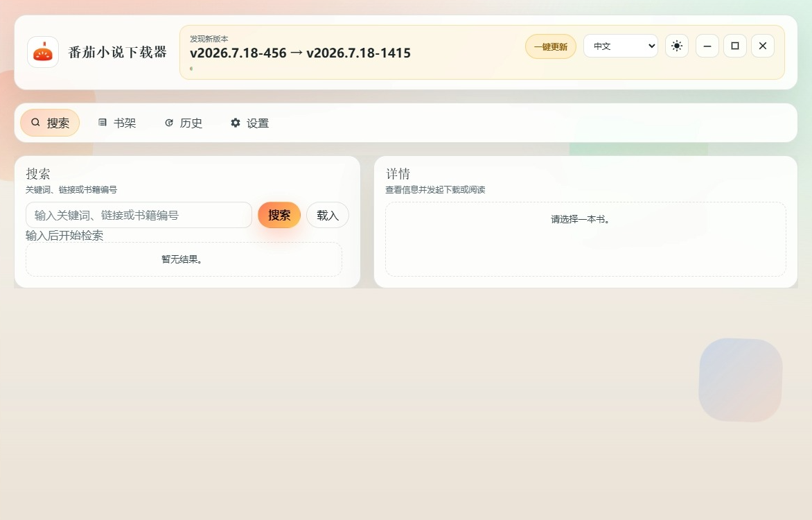Open the 历史 history tab
This screenshot has width=812, height=520.
pyautogui.click(x=184, y=123)
